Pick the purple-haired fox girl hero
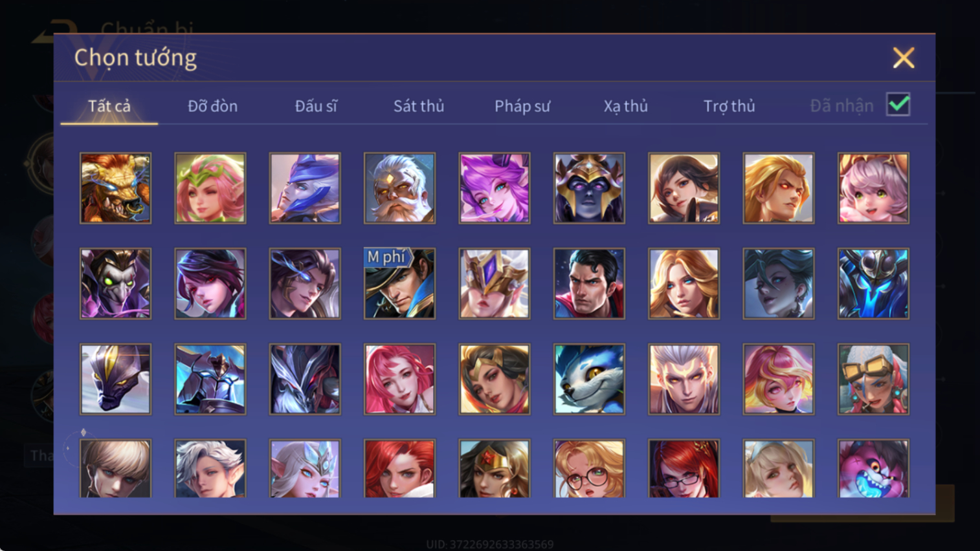 [x=494, y=188]
